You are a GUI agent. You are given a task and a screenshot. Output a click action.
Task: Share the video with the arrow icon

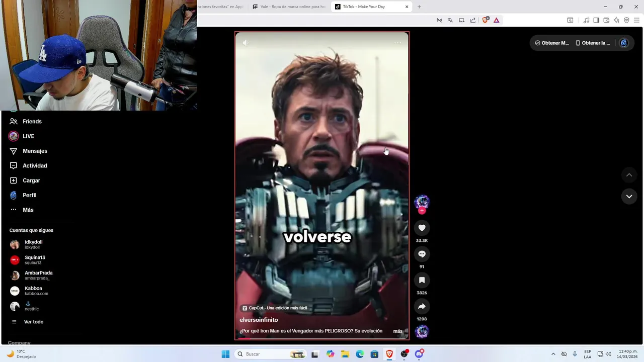[422, 306]
